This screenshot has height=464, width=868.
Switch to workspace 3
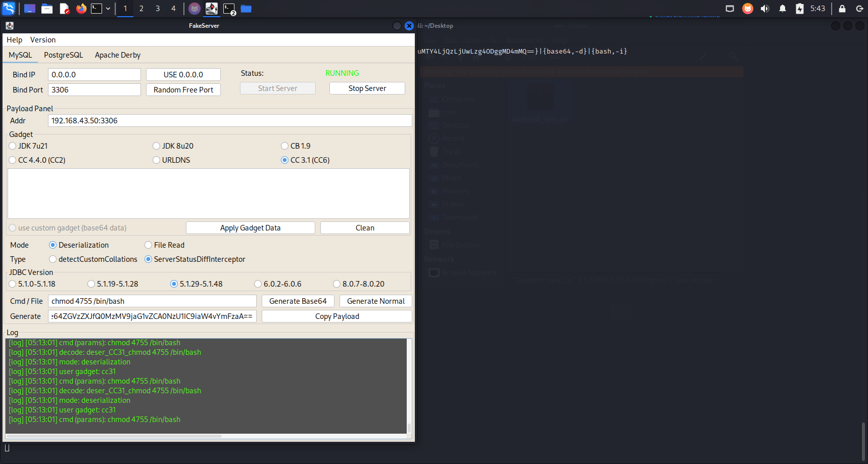158,9
